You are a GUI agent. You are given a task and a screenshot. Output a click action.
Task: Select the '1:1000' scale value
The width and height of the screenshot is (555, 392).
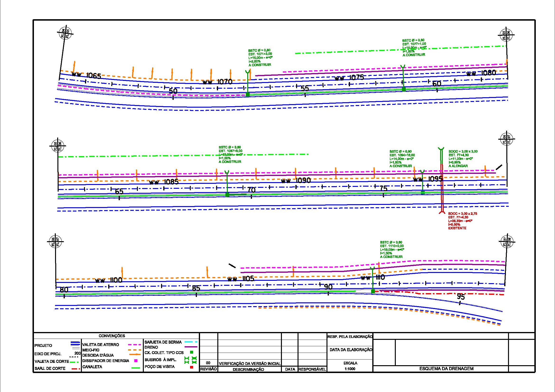click(x=350, y=369)
